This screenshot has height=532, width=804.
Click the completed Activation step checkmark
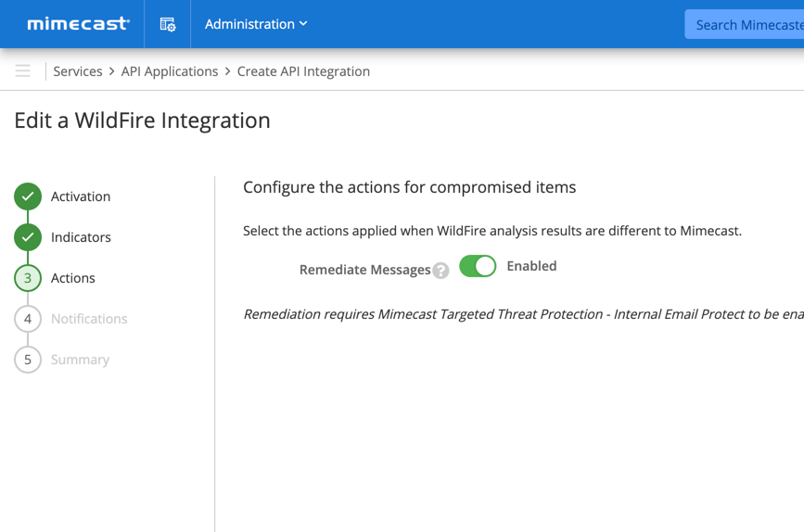(28, 196)
